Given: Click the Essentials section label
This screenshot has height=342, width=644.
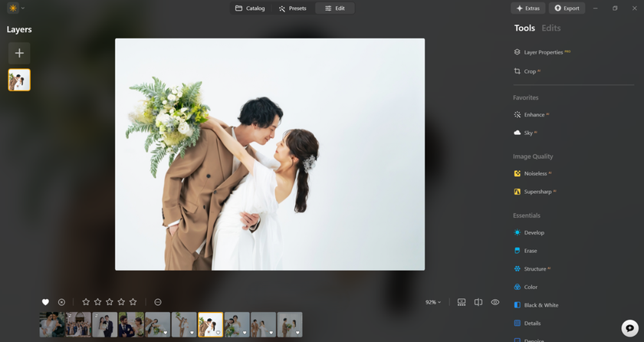Looking at the screenshot, I should 527,215.
